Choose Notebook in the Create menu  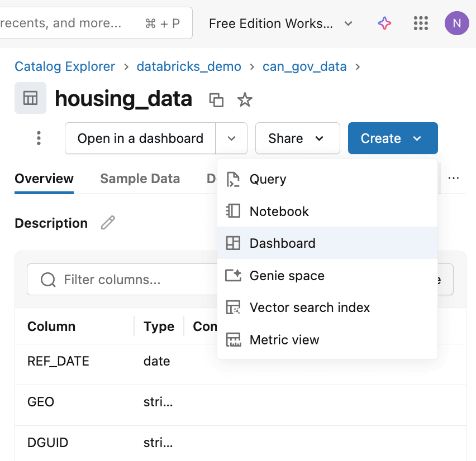(279, 212)
